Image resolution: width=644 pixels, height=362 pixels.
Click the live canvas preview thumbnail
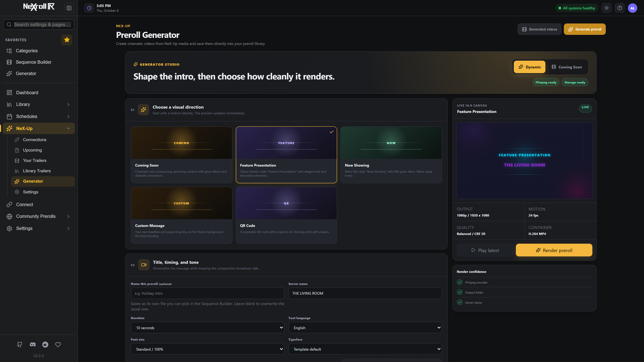(525, 161)
